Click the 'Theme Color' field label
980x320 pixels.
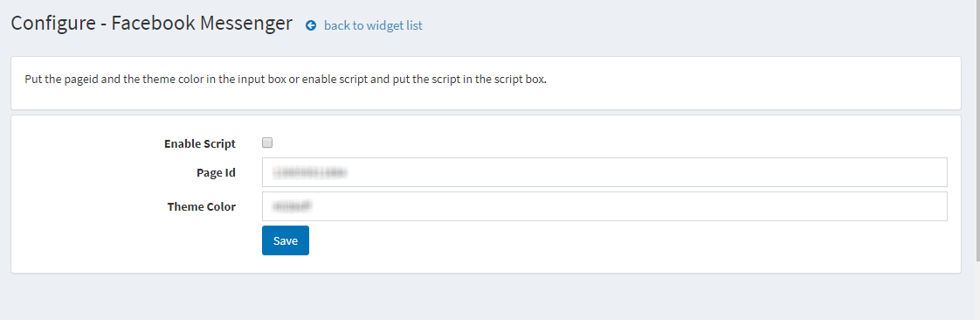pyautogui.click(x=201, y=206)
